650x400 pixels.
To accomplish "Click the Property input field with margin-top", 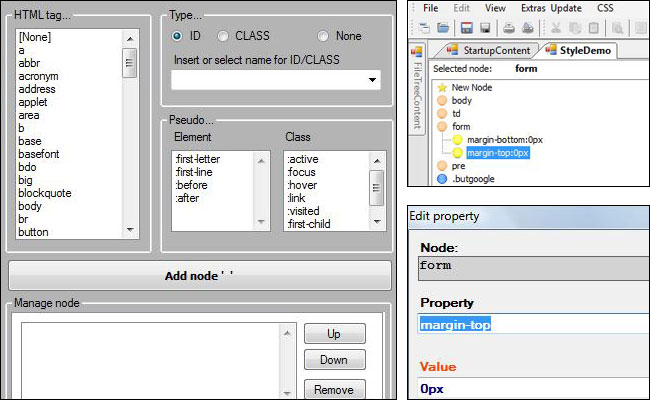I will click(530, 324).
